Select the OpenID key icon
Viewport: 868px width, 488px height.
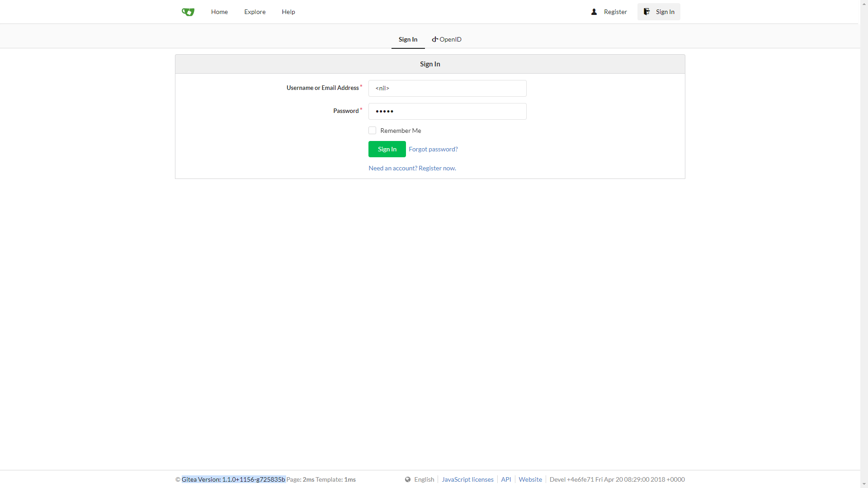[434, 39]
